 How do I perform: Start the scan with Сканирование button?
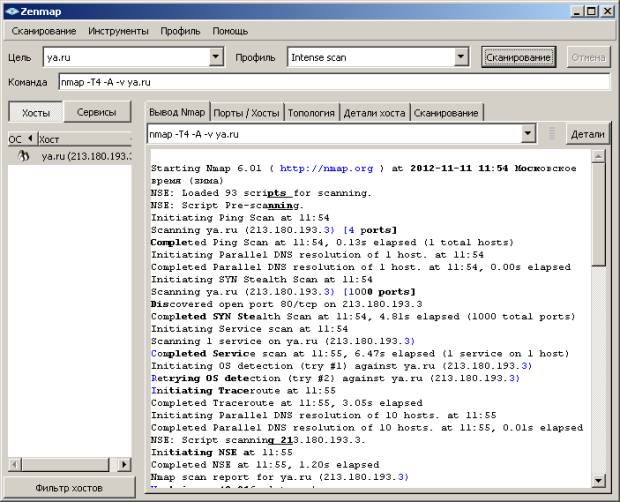pyautogui.click(x=518, y=57)
